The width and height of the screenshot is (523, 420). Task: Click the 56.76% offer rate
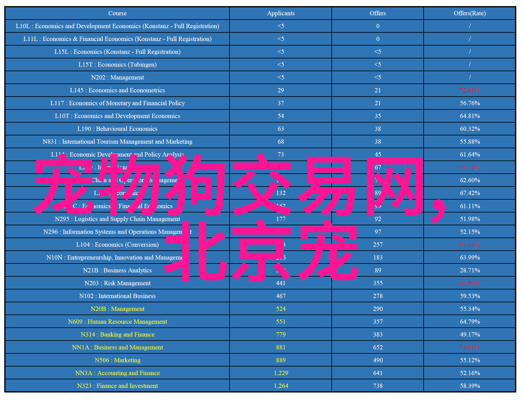click(470, 103)
